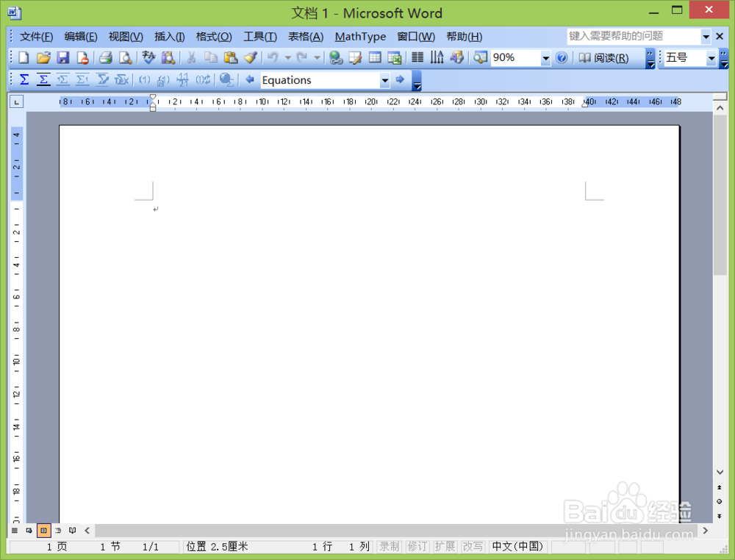Toggle 改写 overtype mode in status bar
This screenshot has height=560, width=735.
[473, 547]
